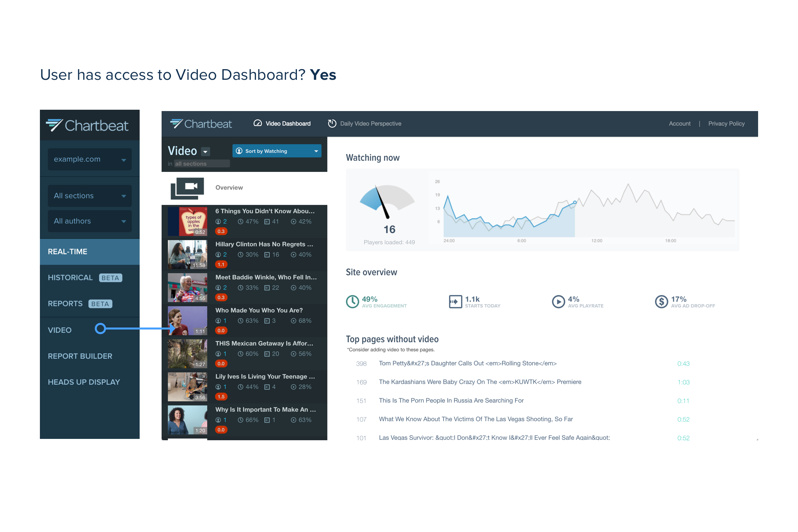The width and height of the screenshot is (798, 532).
Task: Click the Video Dashboard gauge icon
Action: (x=257, y=123)
